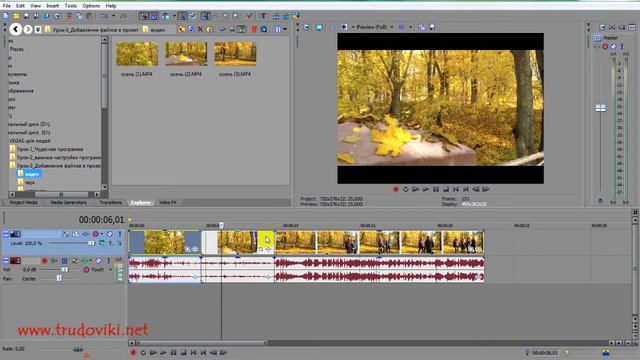Switch to the Video FX tab

coord(168,202)
